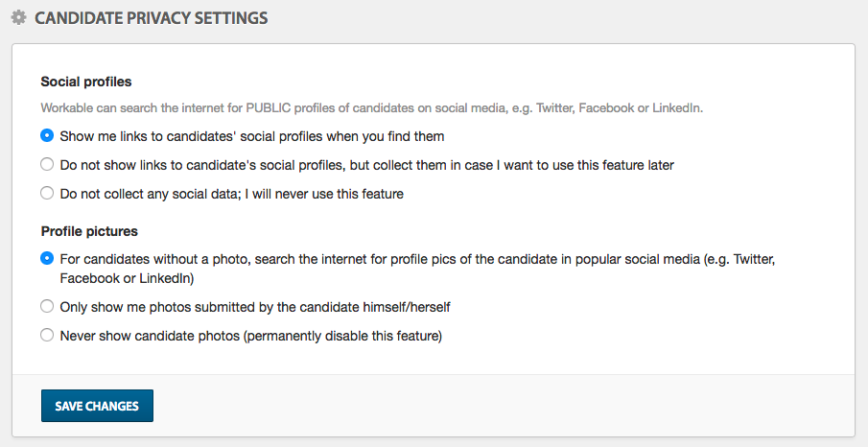Enable the search internet for profile pics radio
868x447 pixels.
point(47,259)
